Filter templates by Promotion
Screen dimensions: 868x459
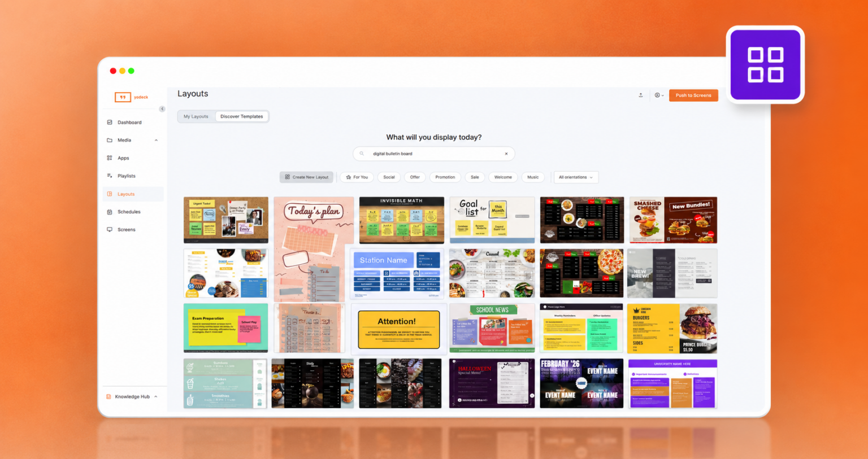tap(445, 177)
